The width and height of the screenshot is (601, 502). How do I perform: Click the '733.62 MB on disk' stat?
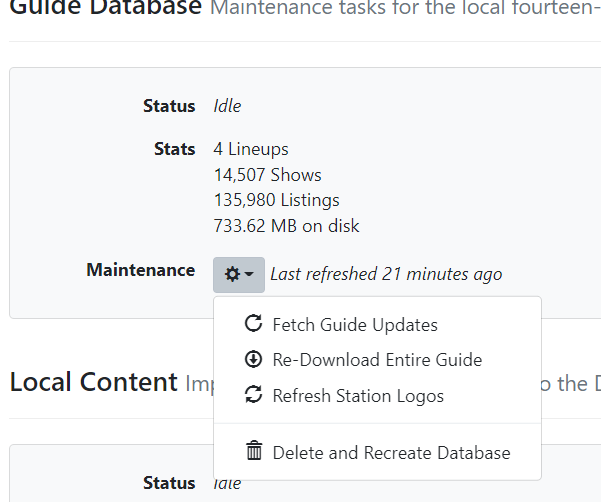[286, 226]
